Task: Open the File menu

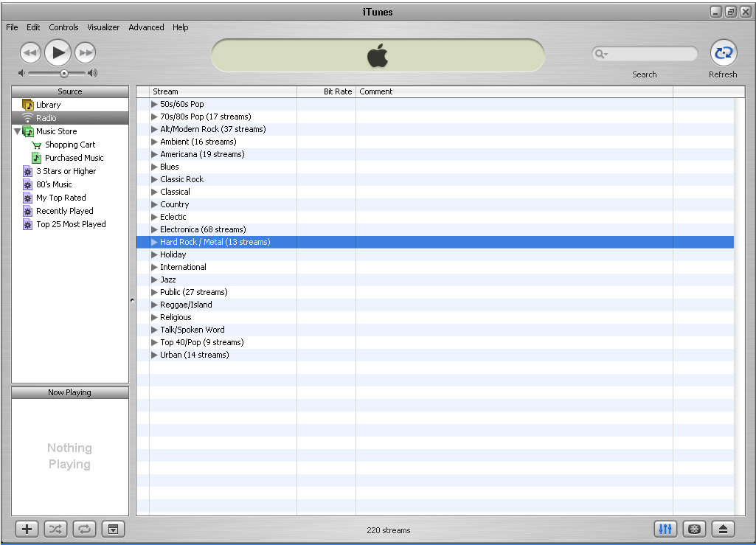Action: pos(12,27)
